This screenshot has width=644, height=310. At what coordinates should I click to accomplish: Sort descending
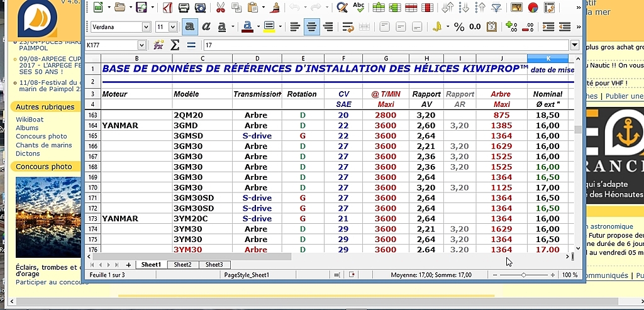click(480, 7)
